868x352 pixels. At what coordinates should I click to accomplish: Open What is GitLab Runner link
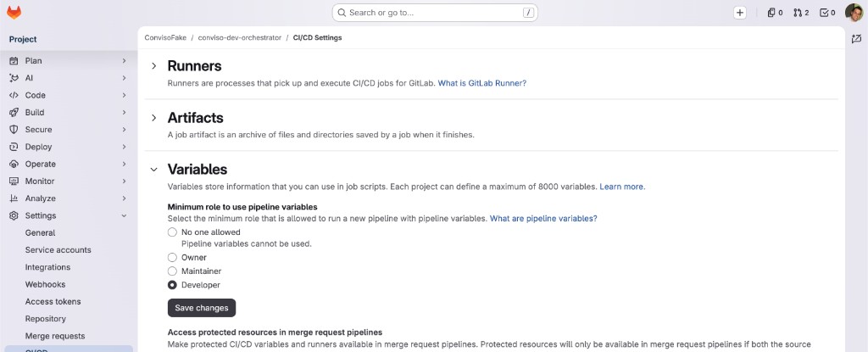coord(482,83)
